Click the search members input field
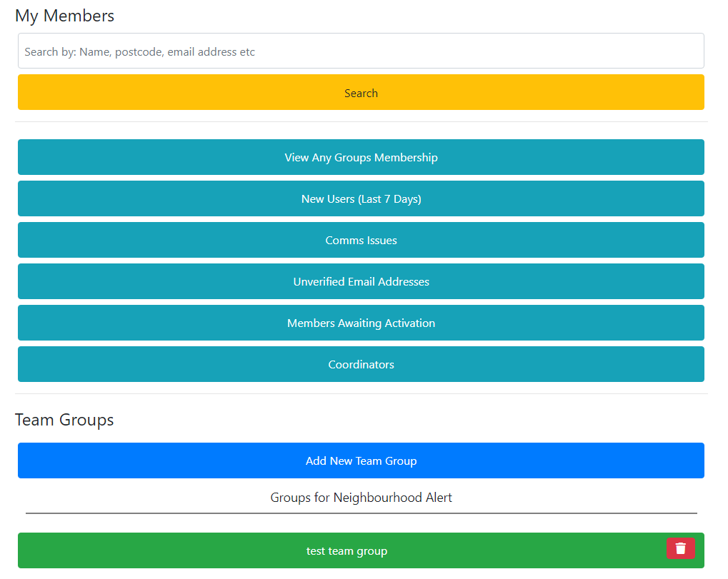The height and width of the screenshot is (579, 728). [361, 51]
